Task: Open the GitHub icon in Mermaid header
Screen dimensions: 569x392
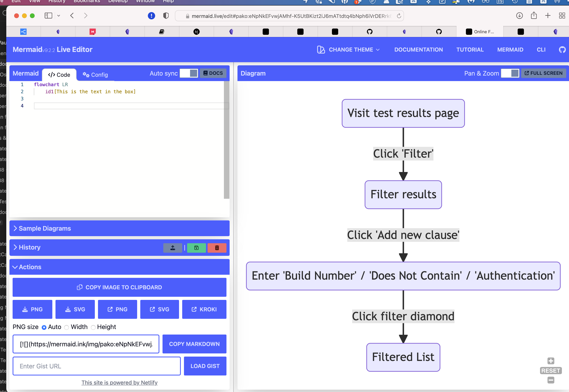Action: point(562,50)
